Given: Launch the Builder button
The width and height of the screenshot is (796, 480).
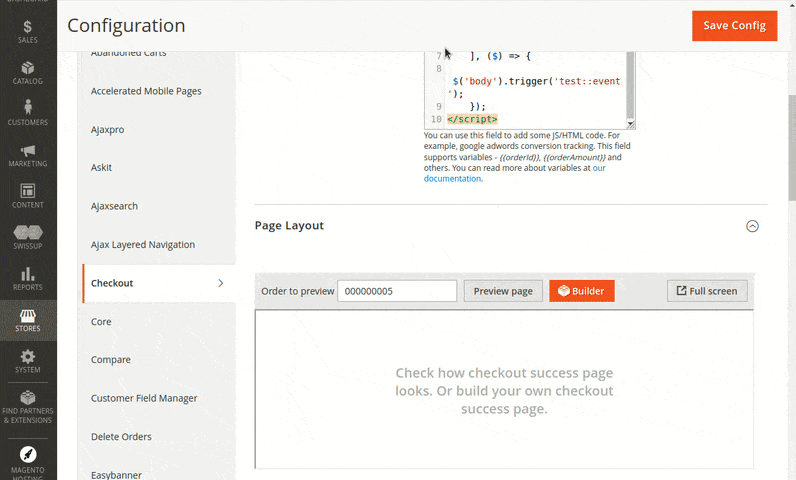Looking at the screenshot, I should (582, 291).
